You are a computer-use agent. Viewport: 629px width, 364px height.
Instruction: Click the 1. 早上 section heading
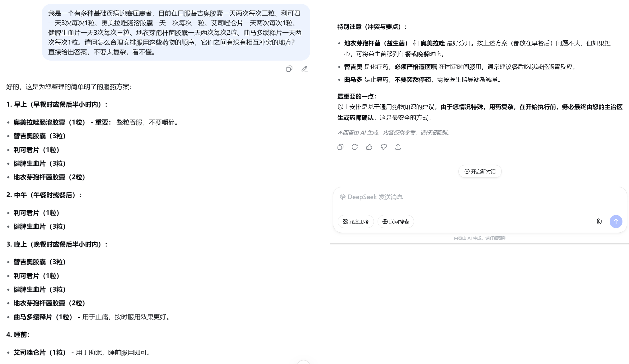(57, 105)
